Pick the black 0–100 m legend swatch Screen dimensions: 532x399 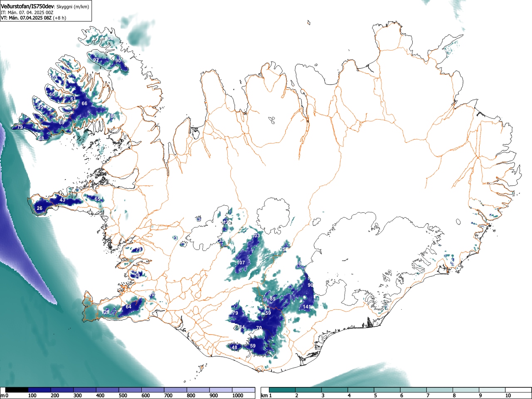[17, 390]
